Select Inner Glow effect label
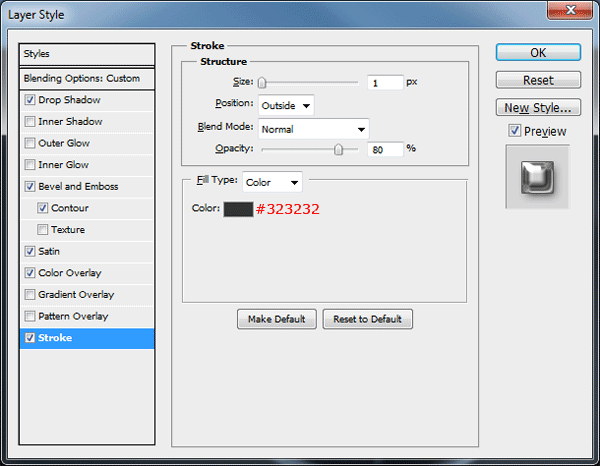The height and width of the screenshot is (466, 600). 64,165
